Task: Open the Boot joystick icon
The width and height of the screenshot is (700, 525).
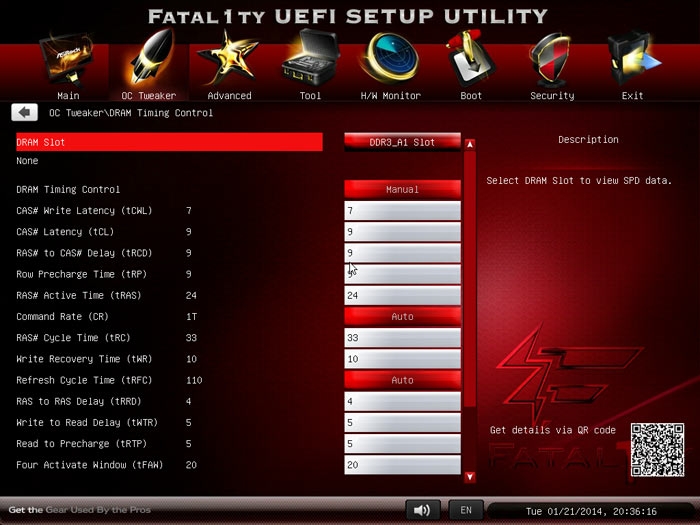Action: (471, 59)
